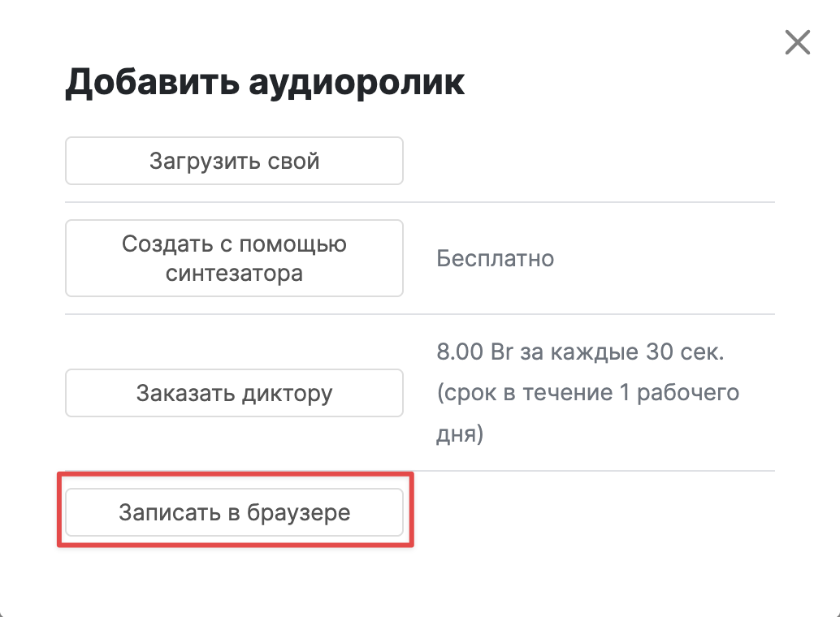Click the срок в течение 1 рабочего line
840x617 pixels.
point(587,393)
